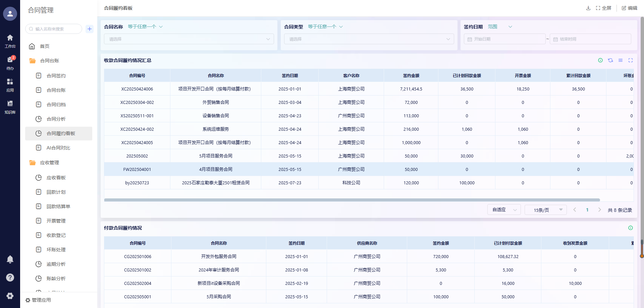644x308 pixels.
Task: Open the help question mark icon
Action: tap(10, 278)
